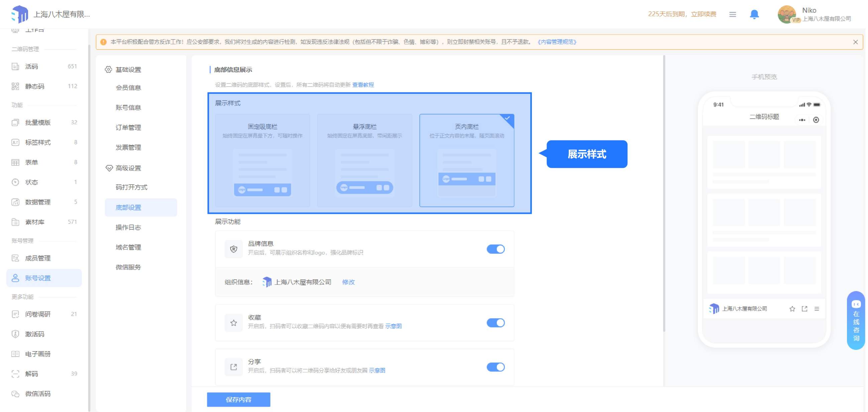This screenshot has height=412, width=868.
Task: Click the 成员管理 icon in sidebar
Action: [x=15, y=258]
